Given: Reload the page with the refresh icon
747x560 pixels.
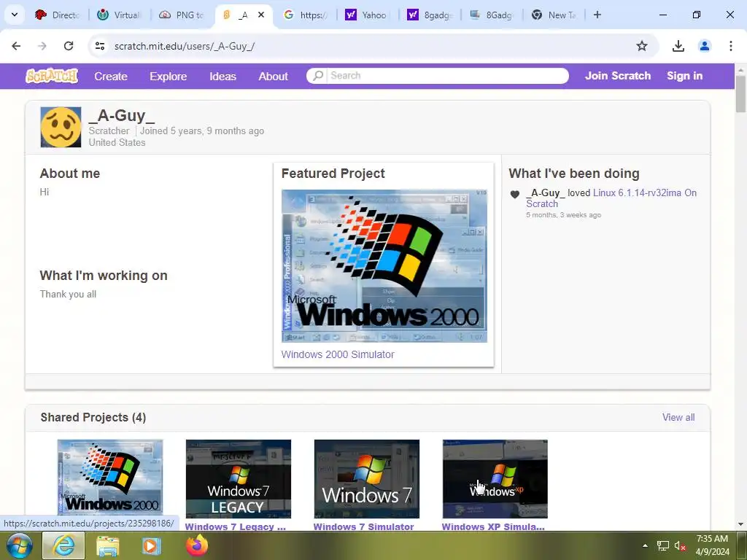Looking at the screenshot, I should click(x=69, y=46).
